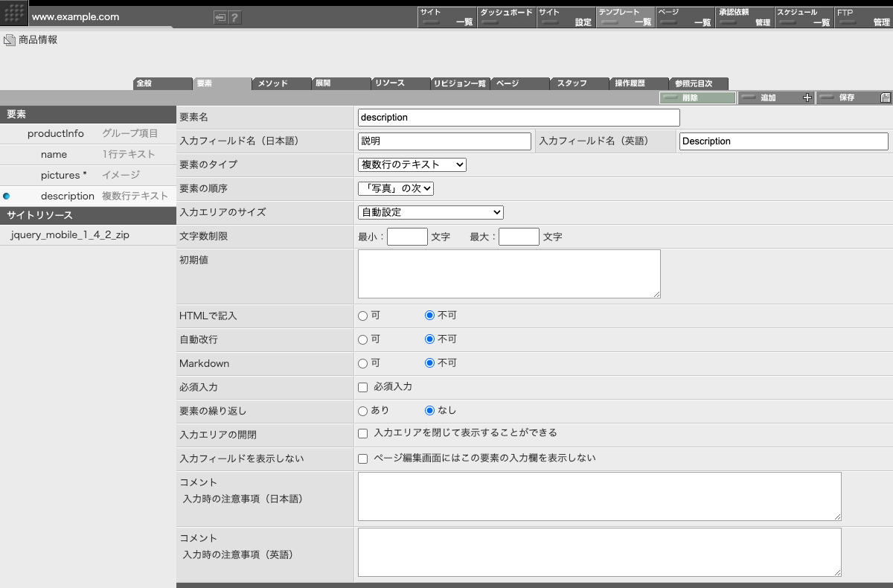Check the 必須入力 checkbox
Image resolution: width=893 pixels, height=588 pixels.
point(362,387)
